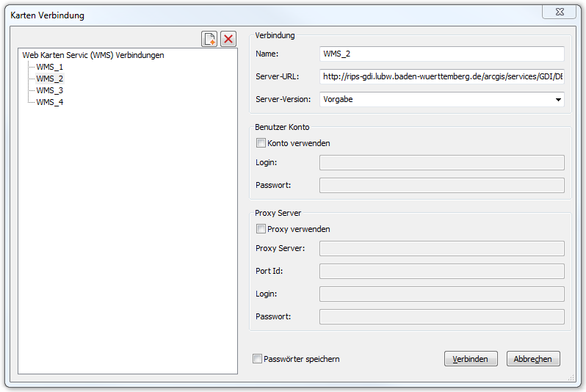Screen dimensions: 586x392
Task: Click the Benutzer Konto Passwort field
Action: 441,185
